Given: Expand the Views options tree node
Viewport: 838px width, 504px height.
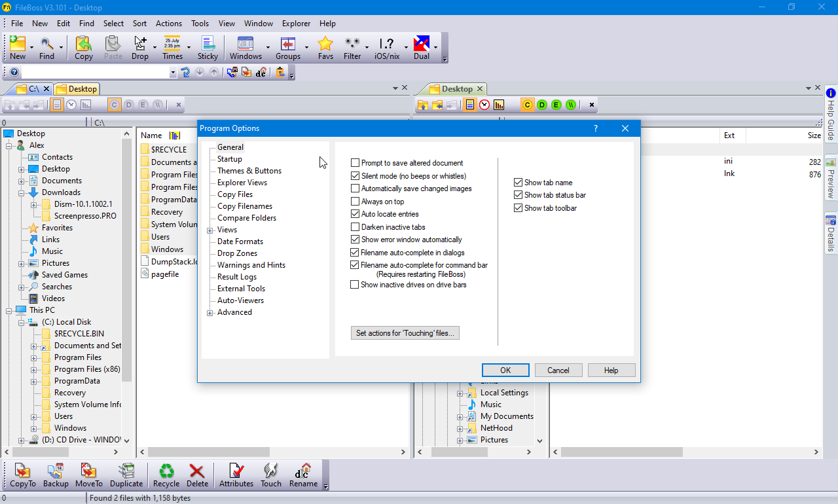Looking at the screenshot, I should 210,230.
